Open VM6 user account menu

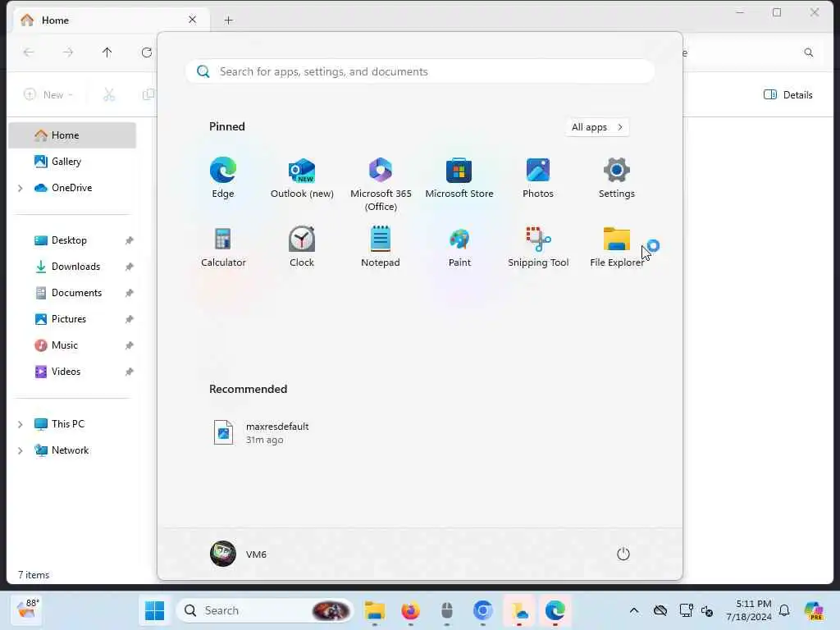tap(239, 554)
